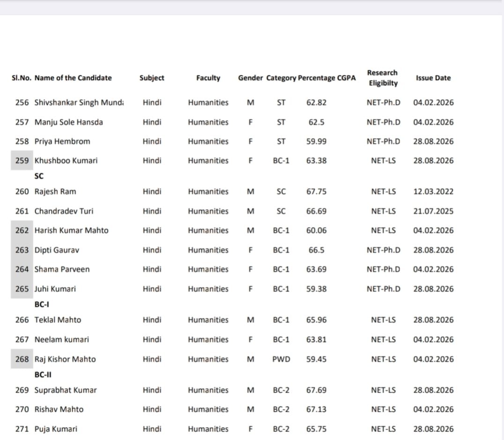Screen dimensions: 504x440
Task: Click the name Suprabhat Kumar
Action: tap(66, 390)
